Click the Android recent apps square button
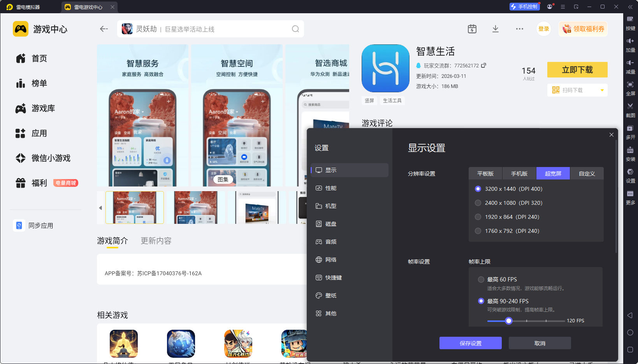This screenshot has width=638, height=364. 630,350
